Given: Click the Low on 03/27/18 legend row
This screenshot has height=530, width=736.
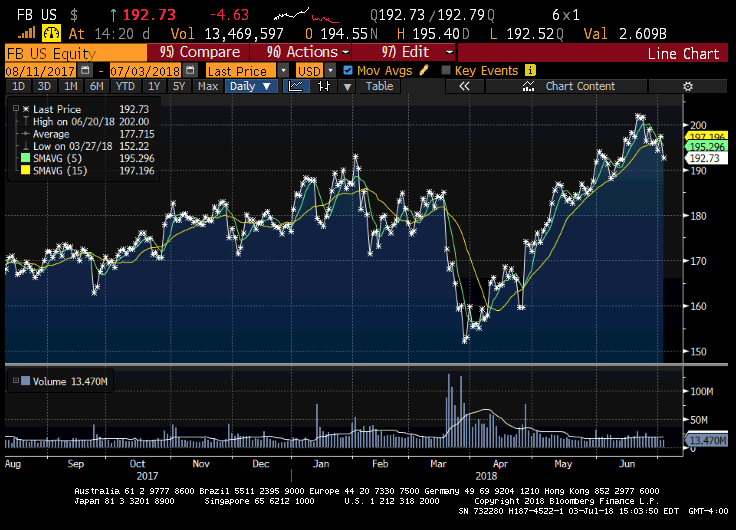Looking at the screenshot, I should click(x=86, y=146).
